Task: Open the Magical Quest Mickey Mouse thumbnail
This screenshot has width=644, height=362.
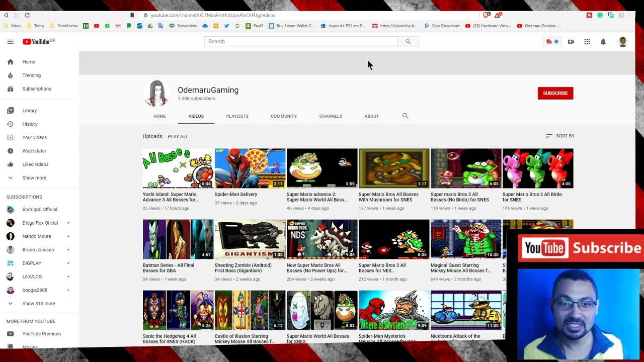Action: click(466, 239)
